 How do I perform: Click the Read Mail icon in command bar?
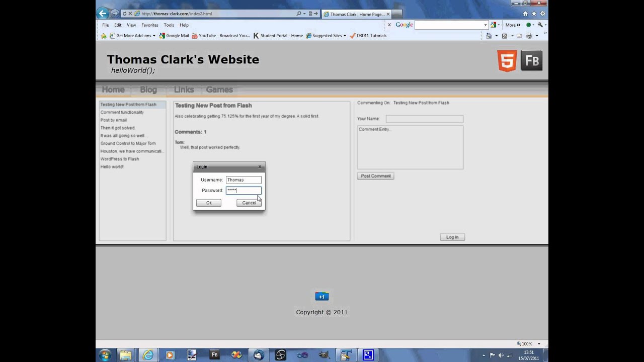[x=519, y=36]
